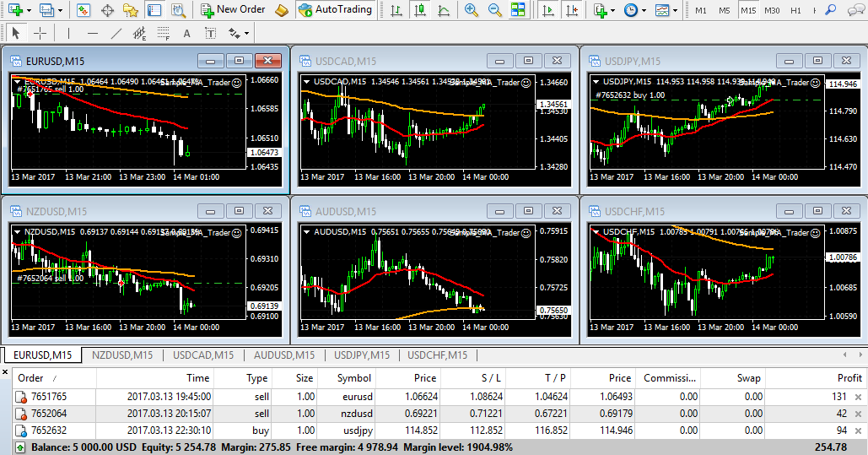Close order 7652632 using its x
Viewport: 868px width, 455px height.
858,431
